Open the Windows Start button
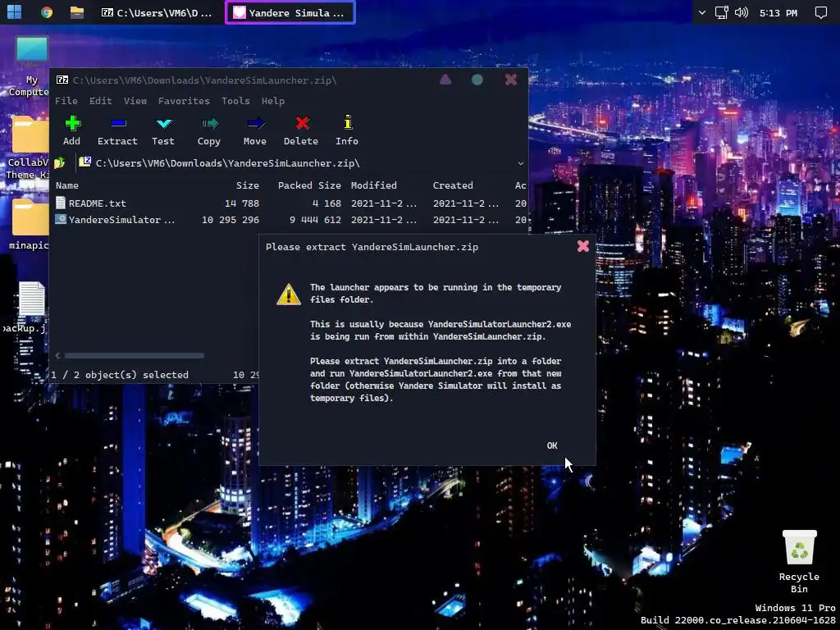Screen dimensions: 840x630 pos(15,12)
